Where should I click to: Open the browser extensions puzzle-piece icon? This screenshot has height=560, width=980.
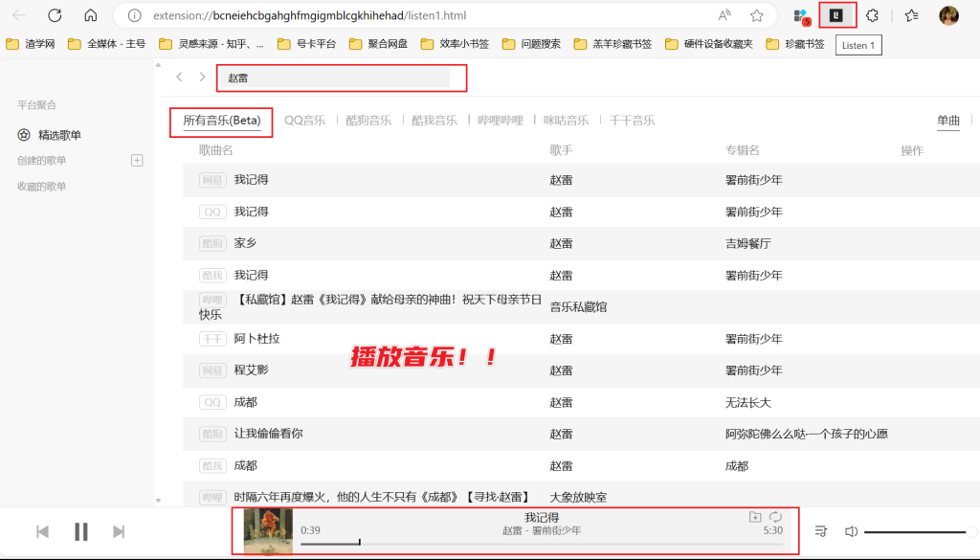click(872, 15)
